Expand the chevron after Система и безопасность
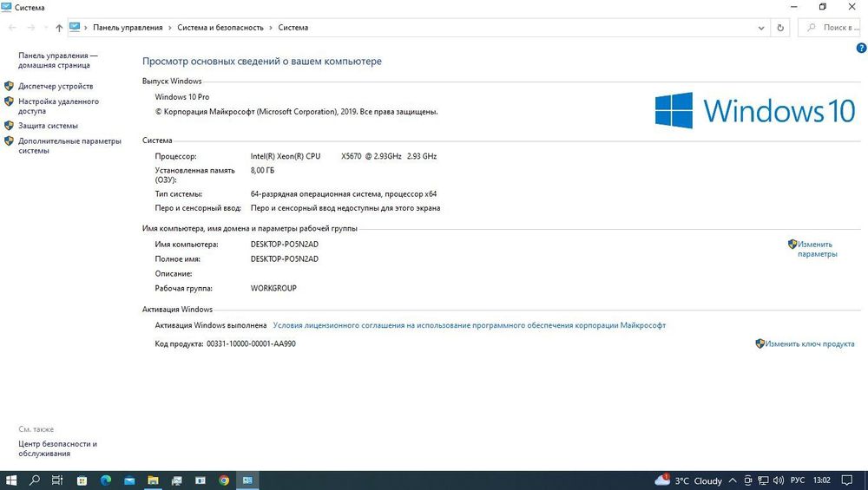Screen dimensions: 868x490 point(271,28)
